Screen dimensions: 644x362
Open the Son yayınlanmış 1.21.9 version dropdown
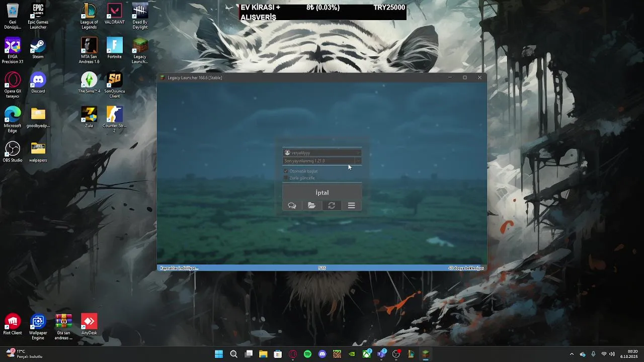click(322, 161)
